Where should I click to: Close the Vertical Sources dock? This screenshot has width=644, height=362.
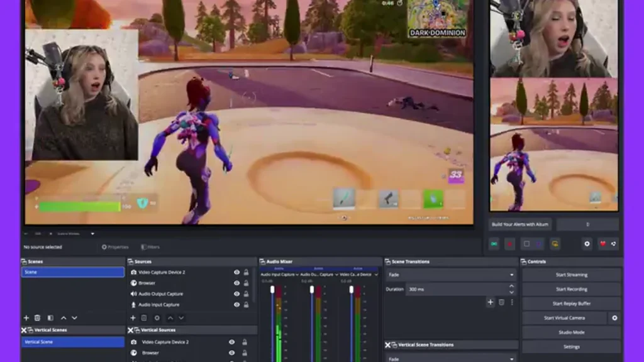click(130, 330)
